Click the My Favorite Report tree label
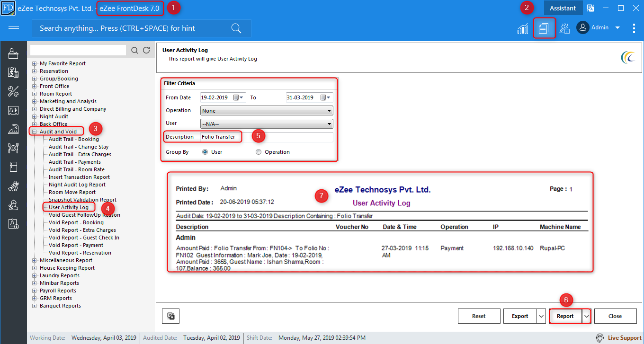This screenshot has height=344, width=644. point(63,63)
